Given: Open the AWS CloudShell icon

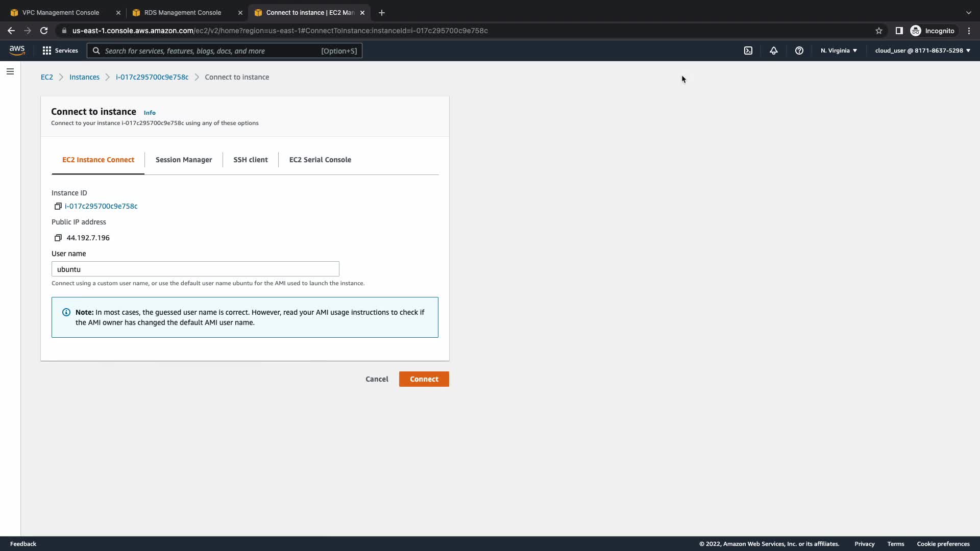Looking at the screenshot, I should 748,51.
